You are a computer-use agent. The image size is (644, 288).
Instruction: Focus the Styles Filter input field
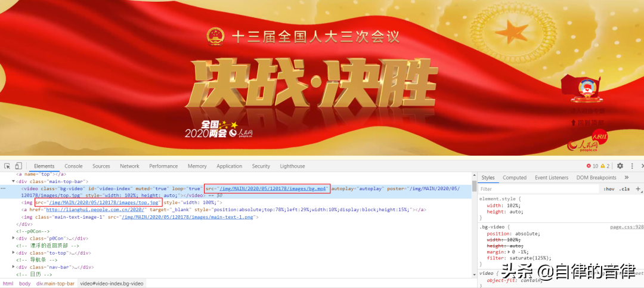[x=538, y=189]
